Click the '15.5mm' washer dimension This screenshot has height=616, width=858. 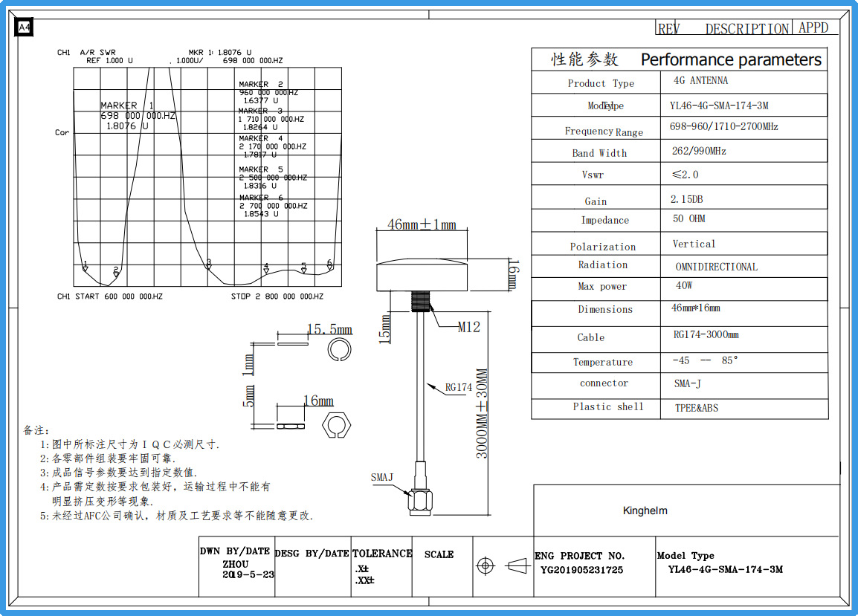click(329, 329)
